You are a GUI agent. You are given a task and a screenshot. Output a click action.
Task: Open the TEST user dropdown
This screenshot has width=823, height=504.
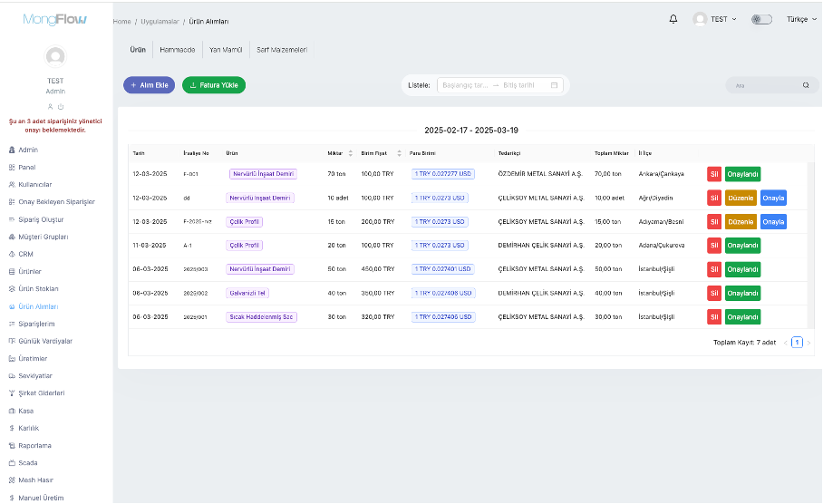(x=723, y=19)
